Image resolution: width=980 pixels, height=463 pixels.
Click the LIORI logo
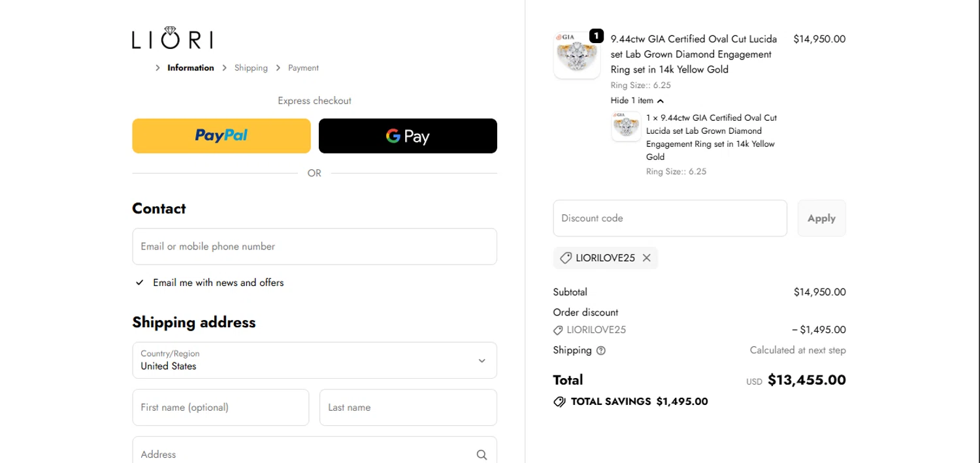coord(172,38)
